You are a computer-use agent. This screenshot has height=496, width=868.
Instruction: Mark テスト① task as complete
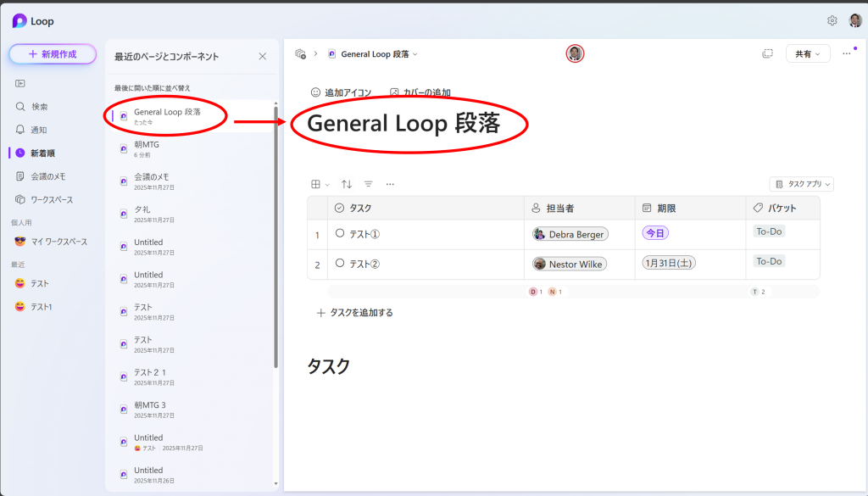340,233
